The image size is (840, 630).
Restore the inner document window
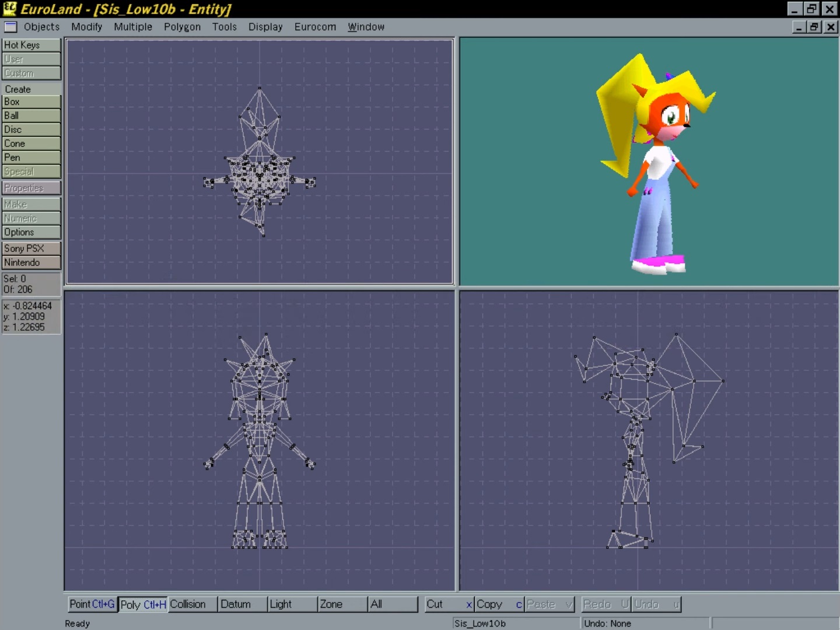point(814,27)
